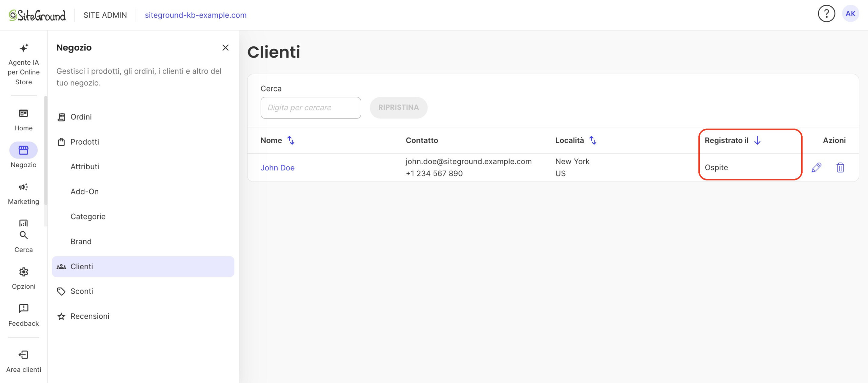Open the Recensioni menu item
Viewport: 868px width, 383px height.
coord(143,316)
